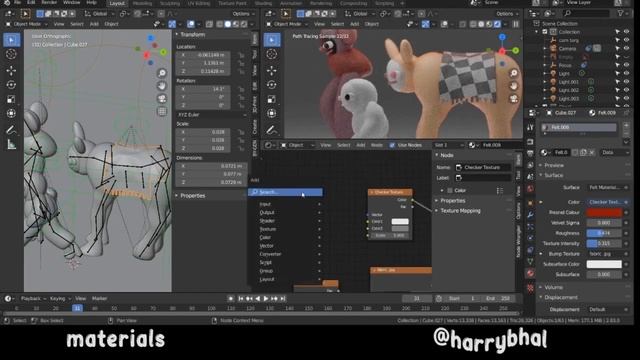640x360 pixels.
Task: Select the Move tool in right render viewport
Action: 272,70
